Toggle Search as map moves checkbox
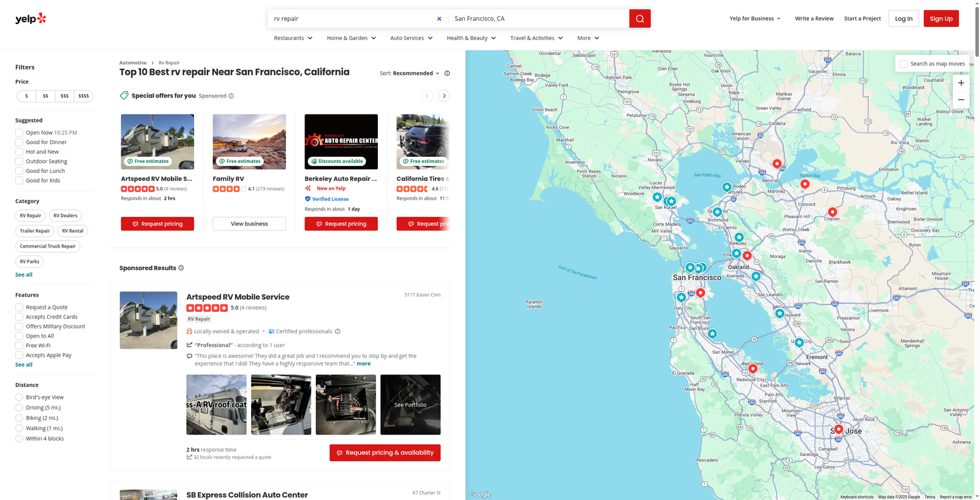980x500 pixels. click(903, 64)
